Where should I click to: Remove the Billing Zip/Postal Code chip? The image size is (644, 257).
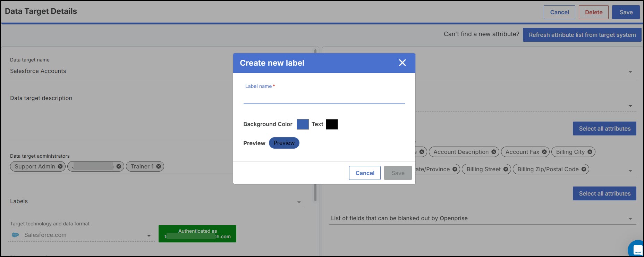click(584, 169)
